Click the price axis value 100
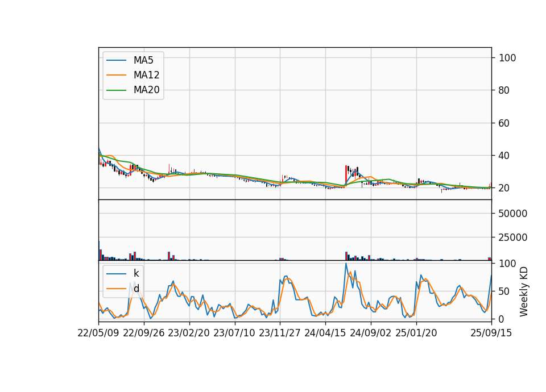This screenshot has width=546, height=392. click(x=507, y=58)
